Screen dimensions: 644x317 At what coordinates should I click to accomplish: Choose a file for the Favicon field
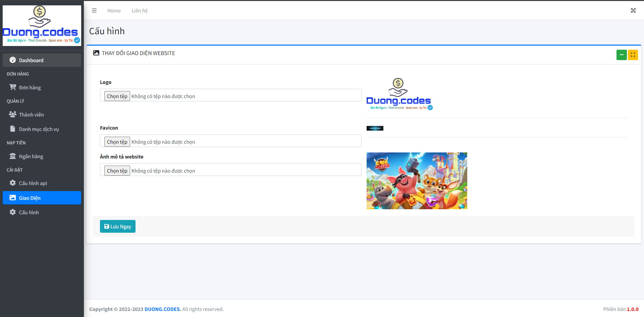[x=117, y=142]
